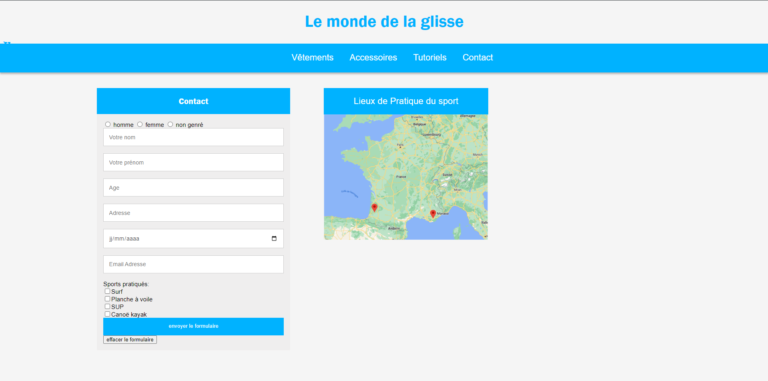Go to the Accessoires page
This screenshot has width=768, height=381.
[x=373, y=57]
